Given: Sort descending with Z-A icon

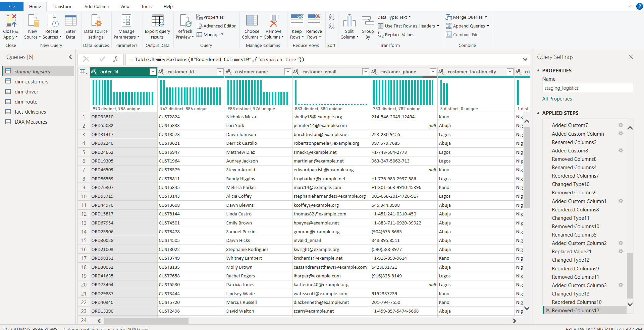Looking at the screenshot, I should pos(332,26).
